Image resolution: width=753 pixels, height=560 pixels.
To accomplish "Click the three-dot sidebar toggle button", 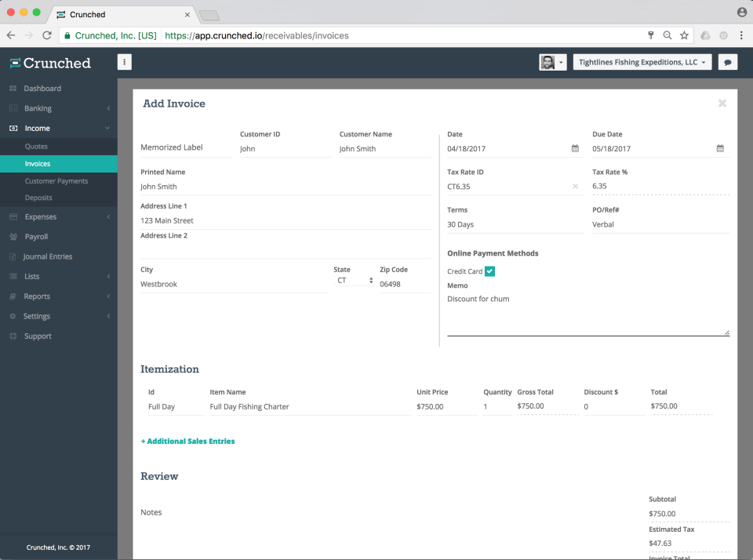I will 125,62.
